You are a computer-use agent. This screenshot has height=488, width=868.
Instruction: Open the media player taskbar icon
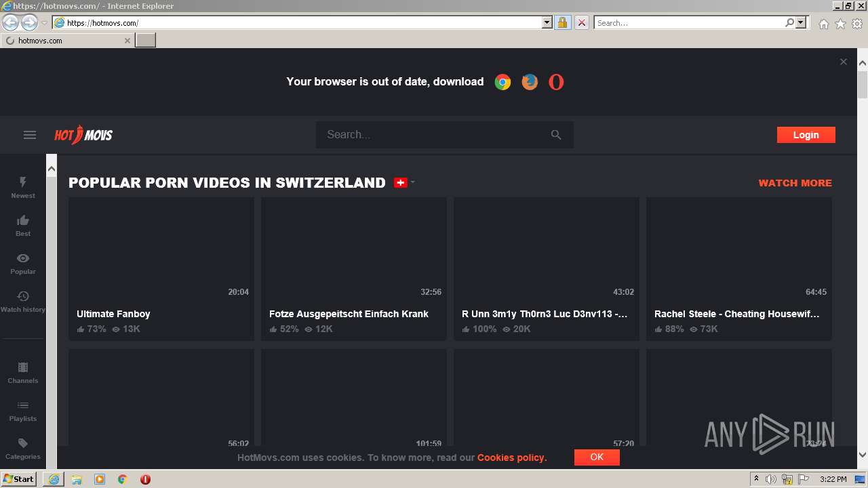[100, 479]
